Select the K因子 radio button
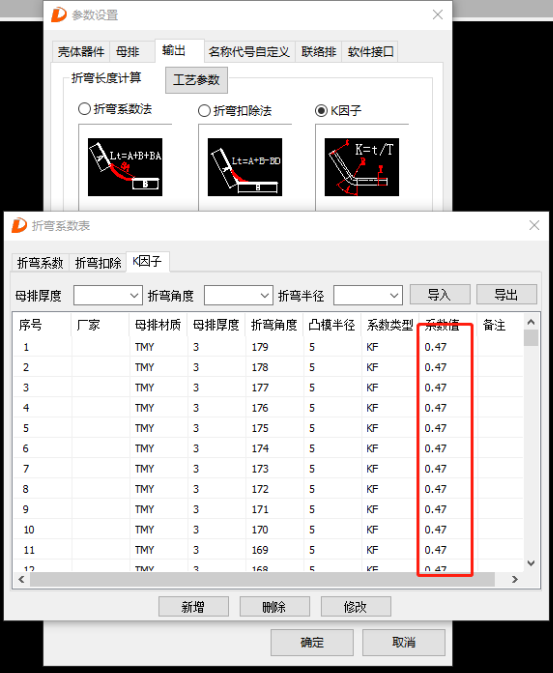The image size is (553, 673). click(x=321, y=111)
